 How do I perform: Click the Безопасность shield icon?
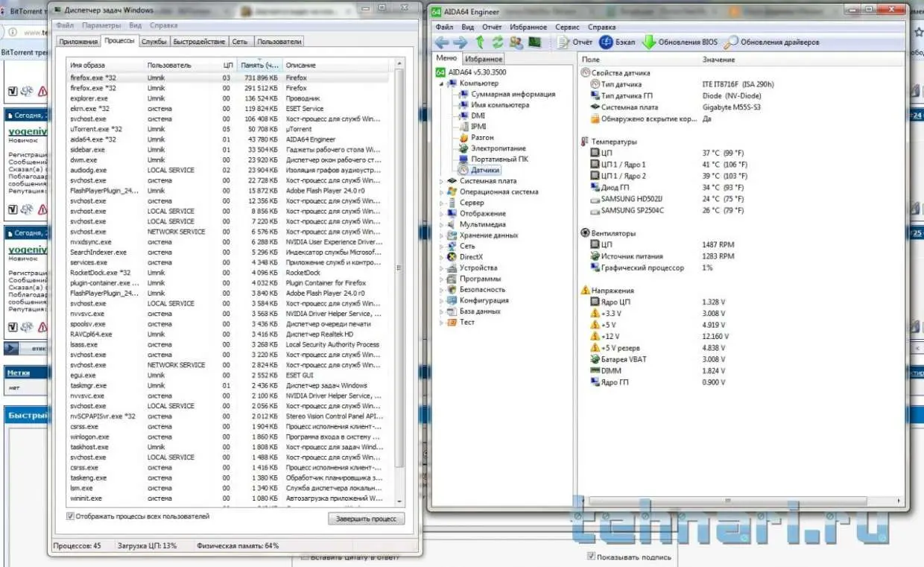(453, 289)
